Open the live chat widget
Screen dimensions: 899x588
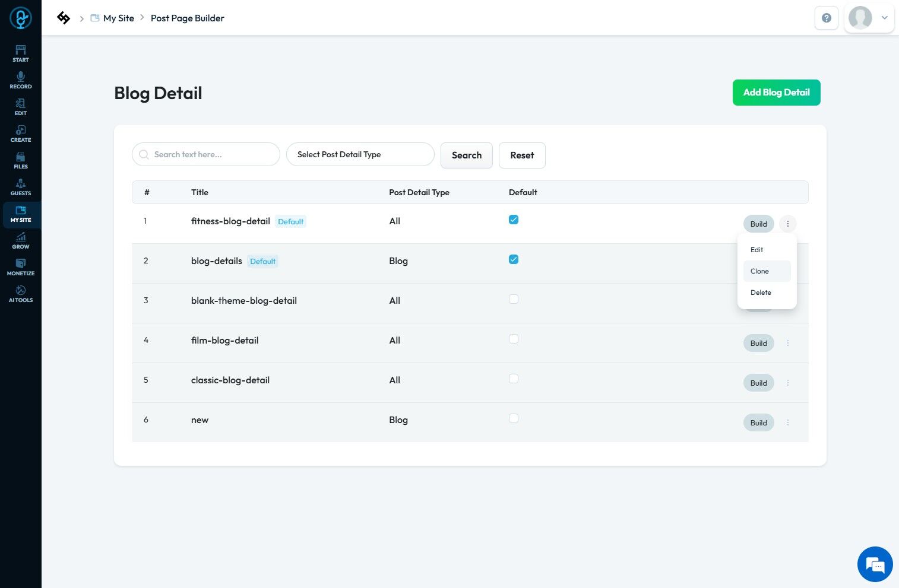(x=875, y=564)
